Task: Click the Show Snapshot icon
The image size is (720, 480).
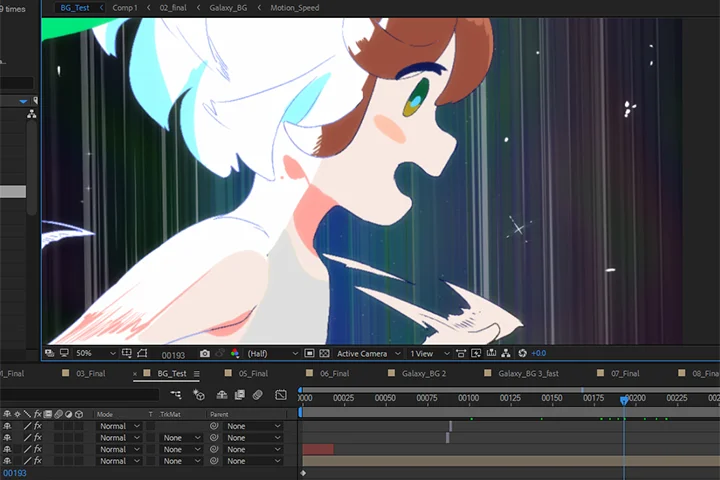Action: [220, 353]
